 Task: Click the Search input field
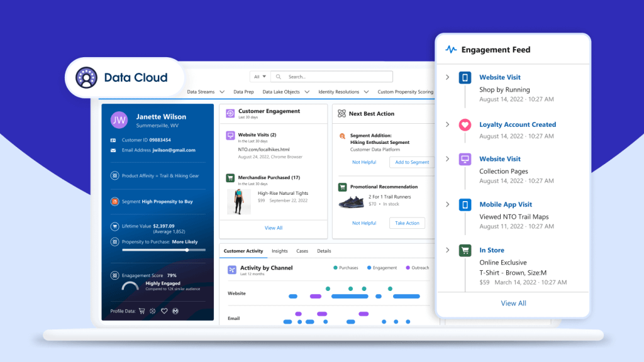332,77
